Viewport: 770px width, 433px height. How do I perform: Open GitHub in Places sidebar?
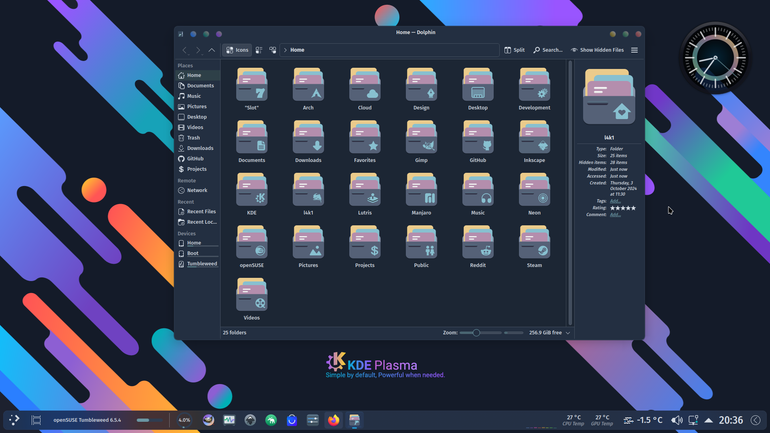tap(198, 159)
